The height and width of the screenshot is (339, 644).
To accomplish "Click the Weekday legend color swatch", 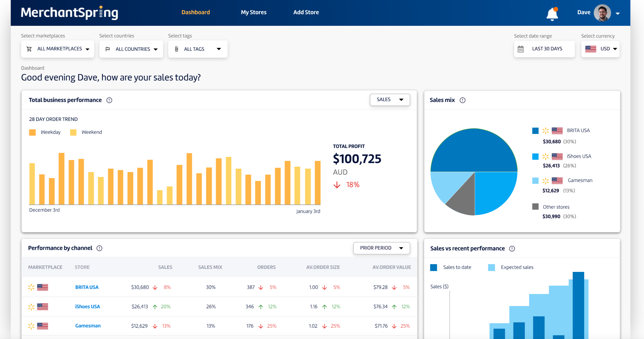I will coord(32,132).
